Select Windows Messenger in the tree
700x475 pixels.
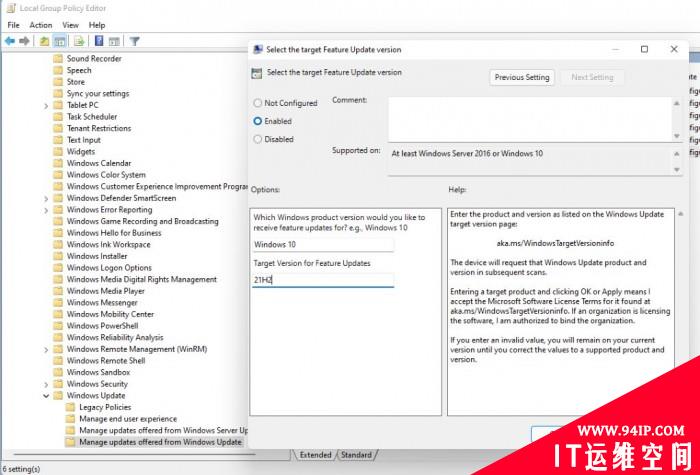point(102,302)
